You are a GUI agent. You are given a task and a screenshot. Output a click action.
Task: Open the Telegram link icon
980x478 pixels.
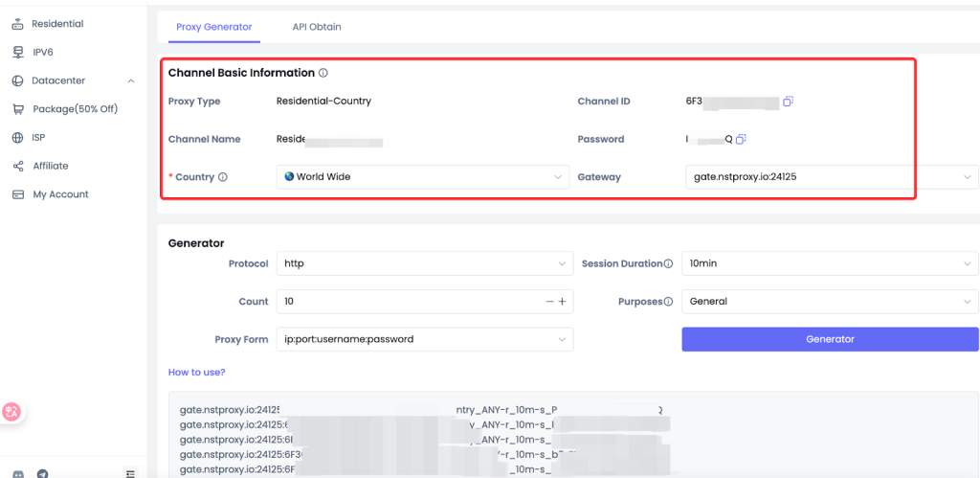tap(42, 473)
